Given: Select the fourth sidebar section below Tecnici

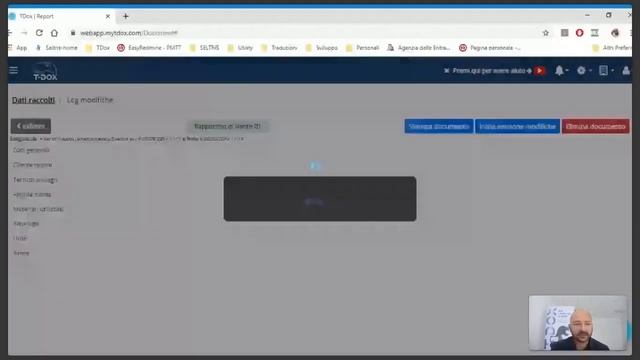Looking at the screenshot, I should click(x=32, y=194).
